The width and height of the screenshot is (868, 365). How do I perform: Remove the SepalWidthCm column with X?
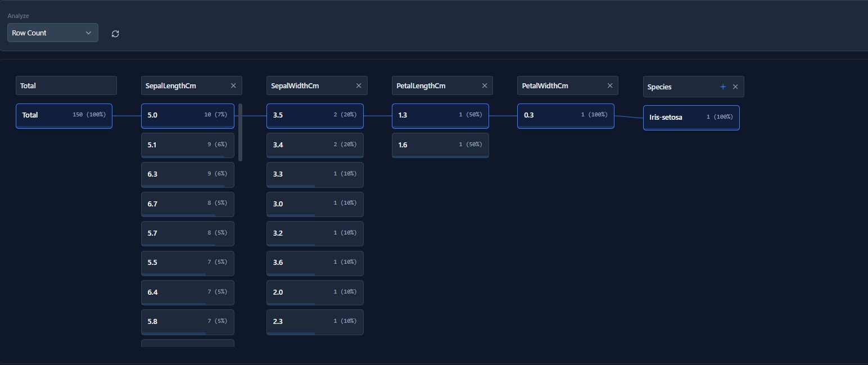[x=359, y=85]
